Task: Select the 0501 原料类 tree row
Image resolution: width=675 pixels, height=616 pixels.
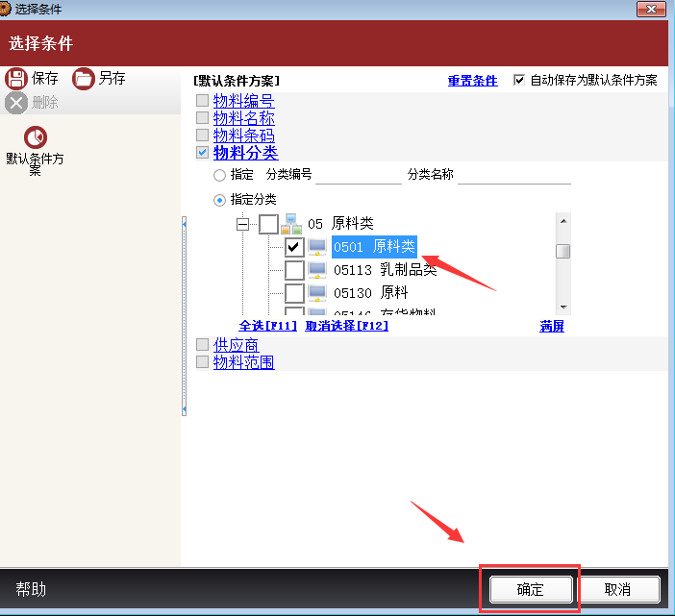Action: pos(374,247)
